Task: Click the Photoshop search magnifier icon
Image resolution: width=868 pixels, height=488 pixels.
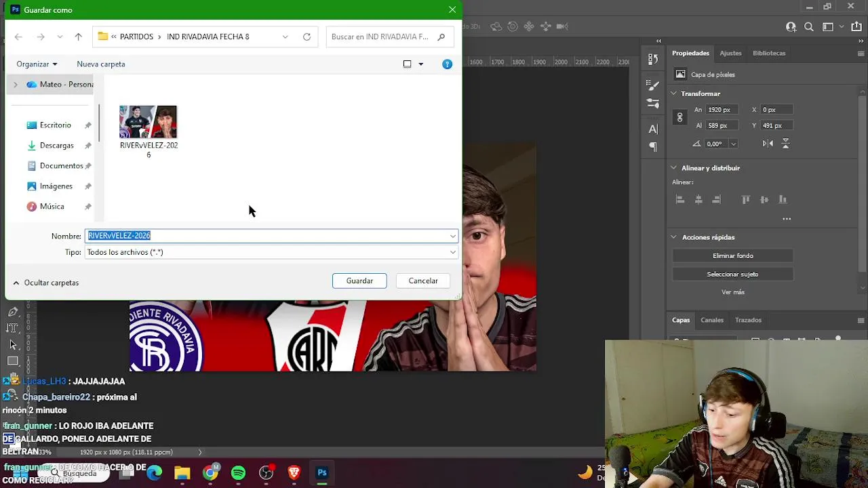Action: 809,27
